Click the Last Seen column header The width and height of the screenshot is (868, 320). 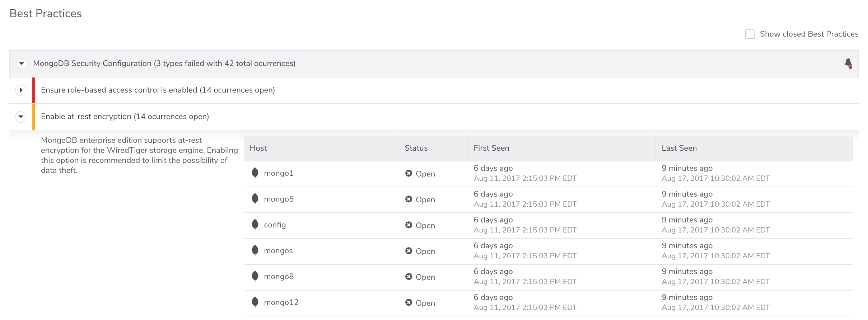point(679,148)
